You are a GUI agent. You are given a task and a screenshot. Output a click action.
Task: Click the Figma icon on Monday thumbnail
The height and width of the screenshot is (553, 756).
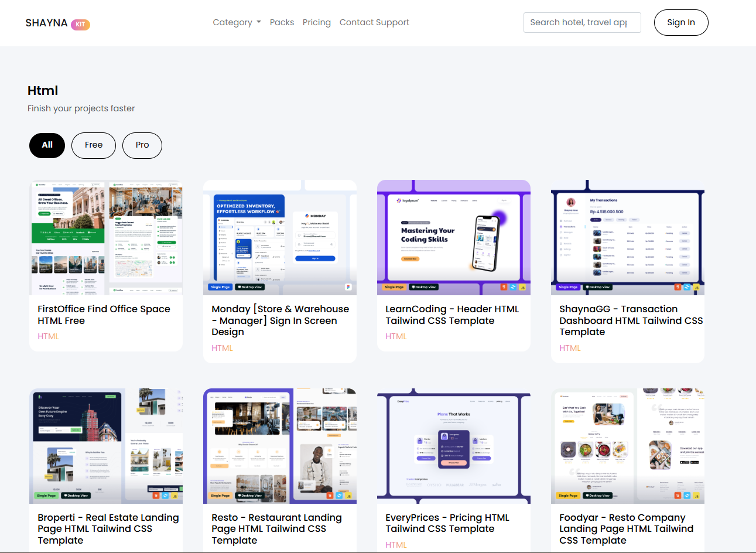point(348,287)
